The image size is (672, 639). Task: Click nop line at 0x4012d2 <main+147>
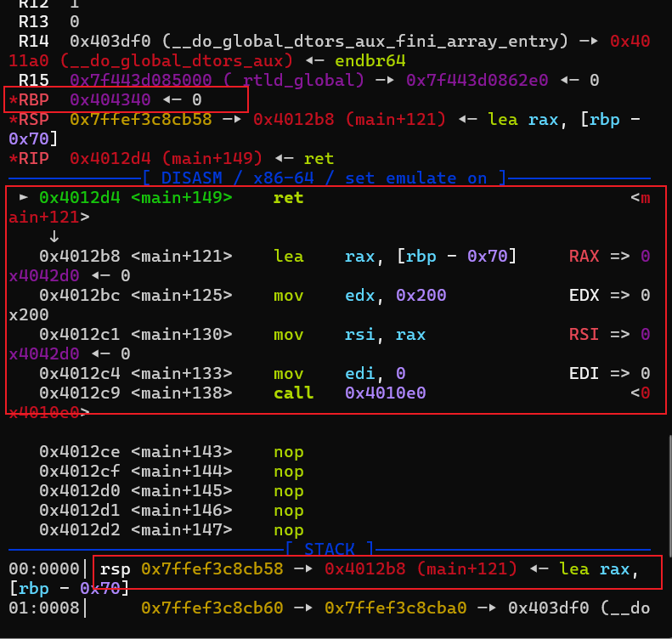pyautogui.click(x=172, y=530)
